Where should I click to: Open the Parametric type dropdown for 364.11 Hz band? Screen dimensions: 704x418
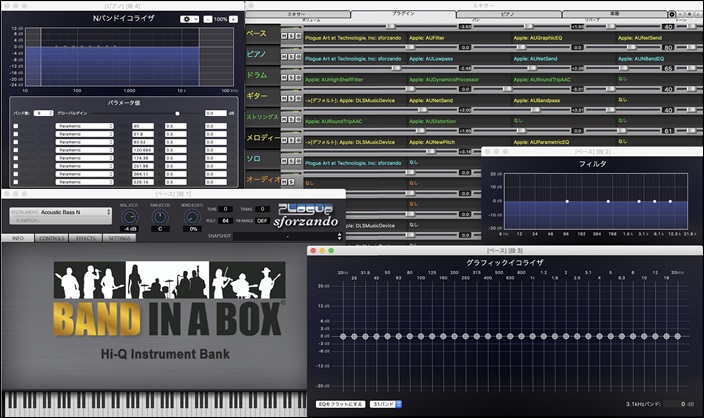coord(84,174)
